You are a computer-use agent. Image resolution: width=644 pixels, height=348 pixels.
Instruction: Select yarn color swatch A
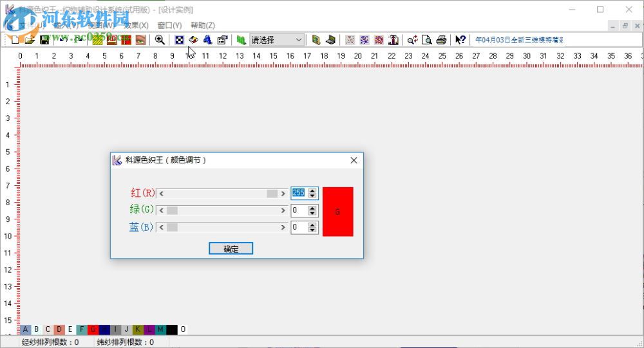[26, 329]
